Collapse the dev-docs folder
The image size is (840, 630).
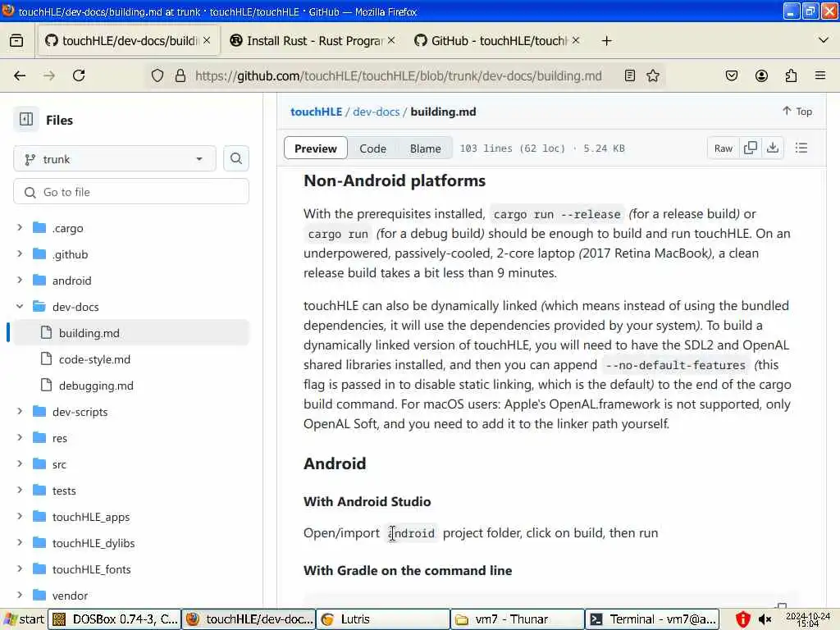20,307
